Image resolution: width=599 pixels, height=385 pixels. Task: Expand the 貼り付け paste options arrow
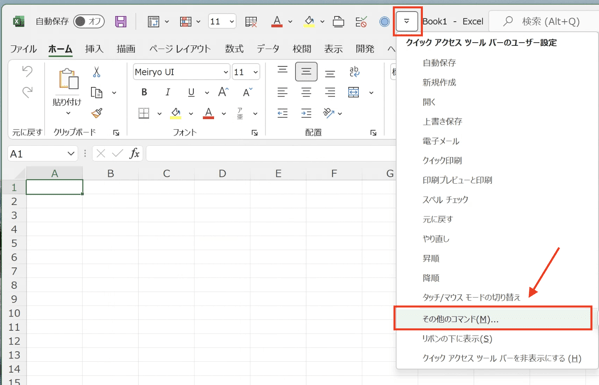68,113
